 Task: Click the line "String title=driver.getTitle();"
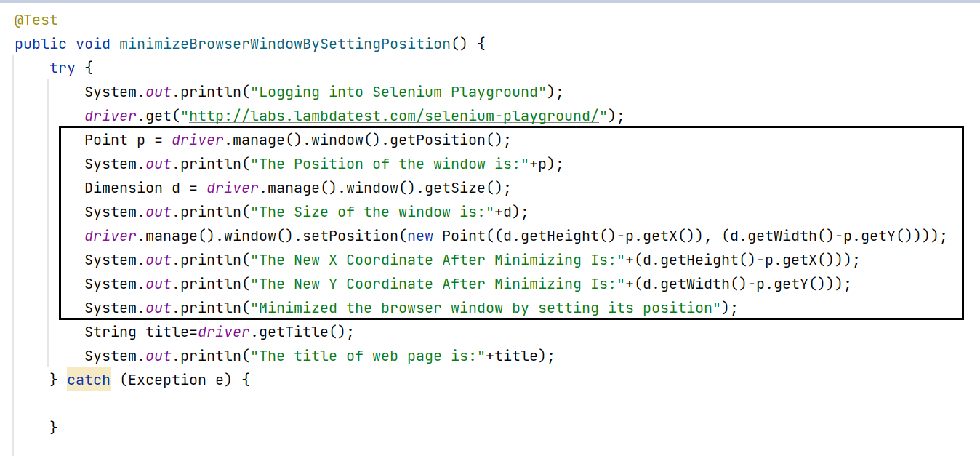point(220,332)
